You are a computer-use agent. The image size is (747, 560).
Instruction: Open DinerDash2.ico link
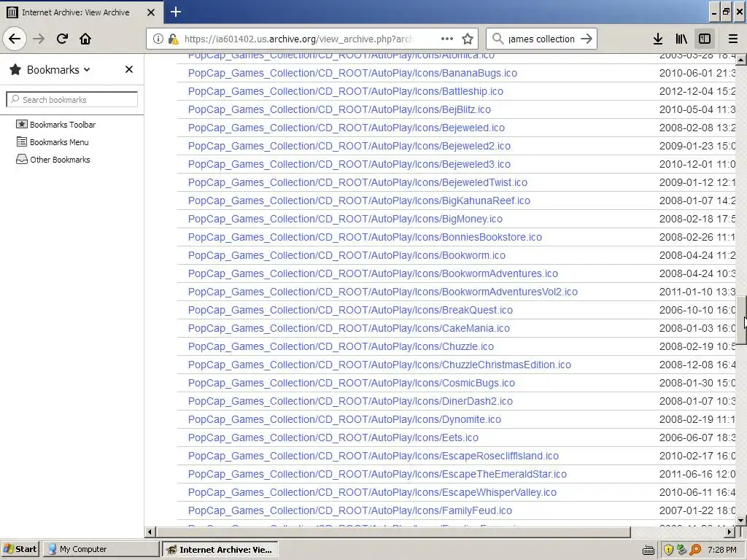351,402
